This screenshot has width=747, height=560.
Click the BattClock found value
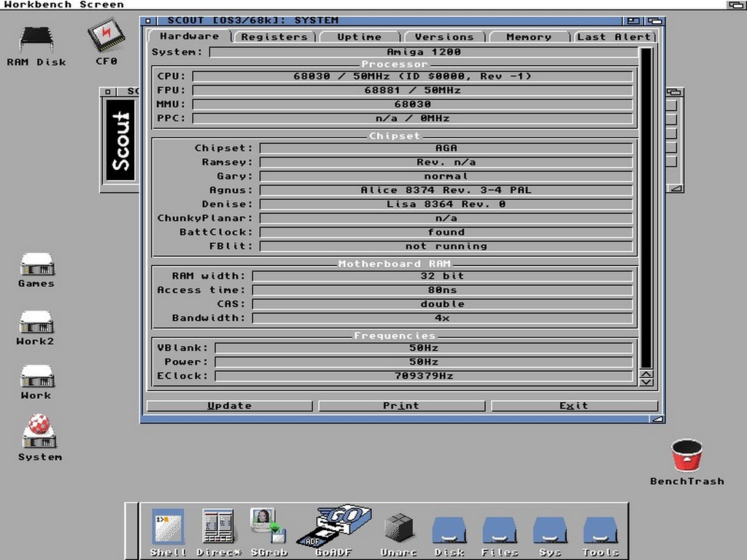point(446,233)
